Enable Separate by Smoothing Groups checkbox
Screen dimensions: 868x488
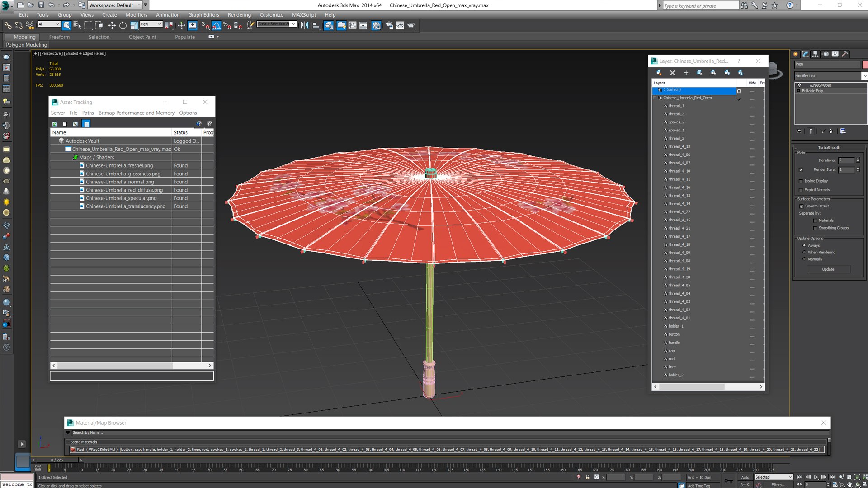(815, 228)
